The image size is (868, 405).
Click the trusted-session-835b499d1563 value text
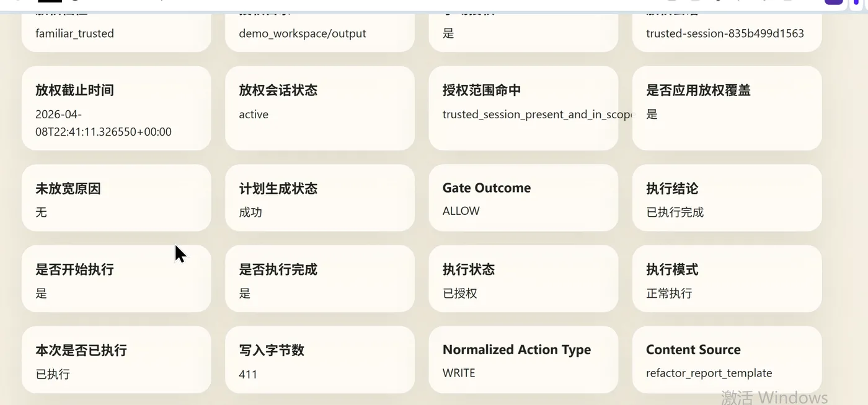pyautogui.click(x=725, y=33)
